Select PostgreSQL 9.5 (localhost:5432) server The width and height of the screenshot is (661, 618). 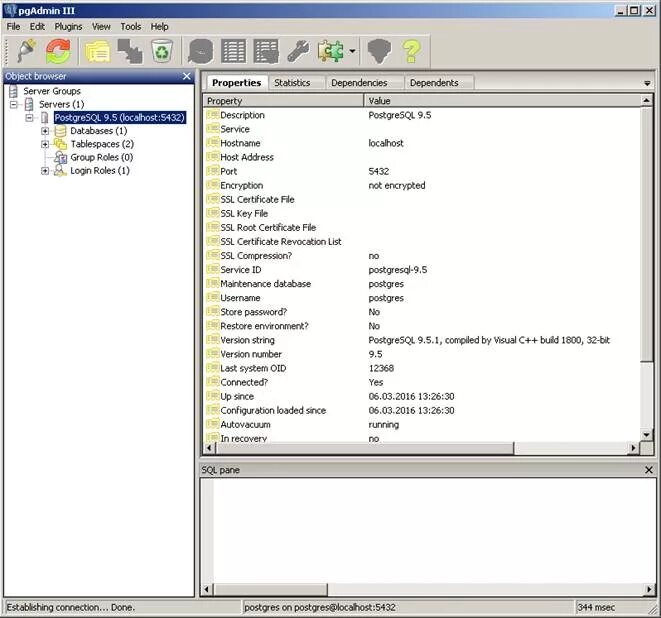[x=120, y=118]
